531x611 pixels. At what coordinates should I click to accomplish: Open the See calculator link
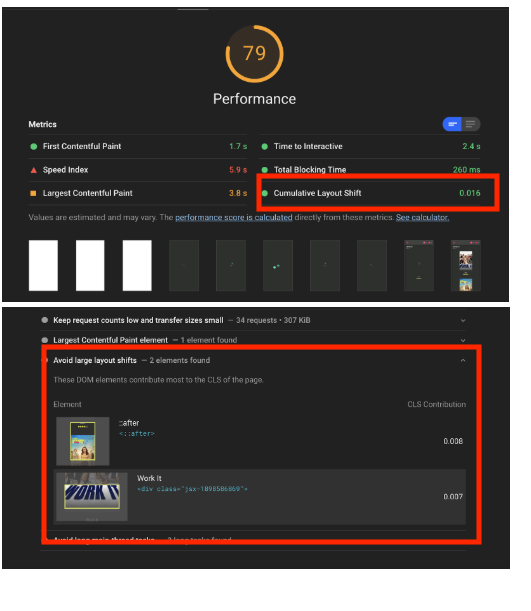coord(423,217)
